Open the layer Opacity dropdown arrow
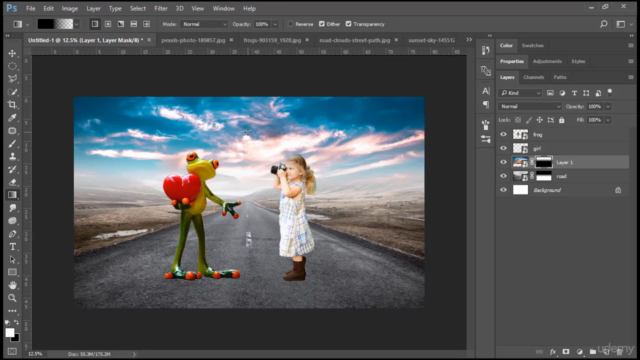Screen dimensions: 640x360 coord(608,107)
